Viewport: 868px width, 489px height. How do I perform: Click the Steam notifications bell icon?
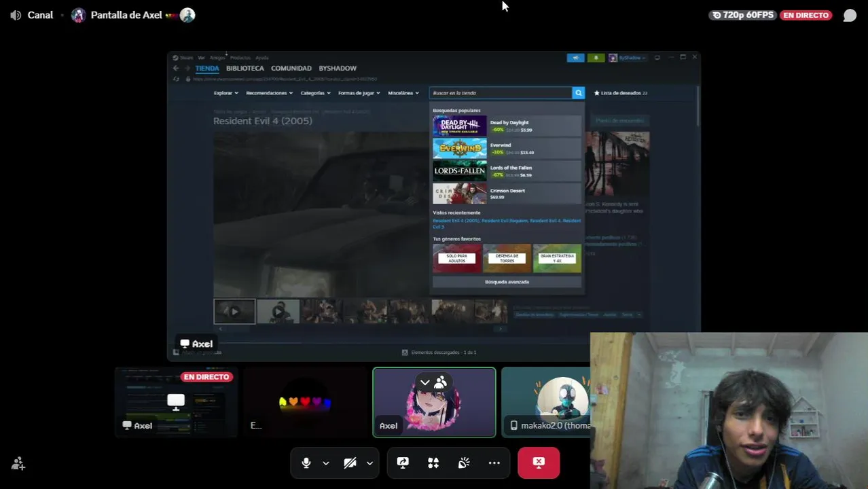pos(596,58)
